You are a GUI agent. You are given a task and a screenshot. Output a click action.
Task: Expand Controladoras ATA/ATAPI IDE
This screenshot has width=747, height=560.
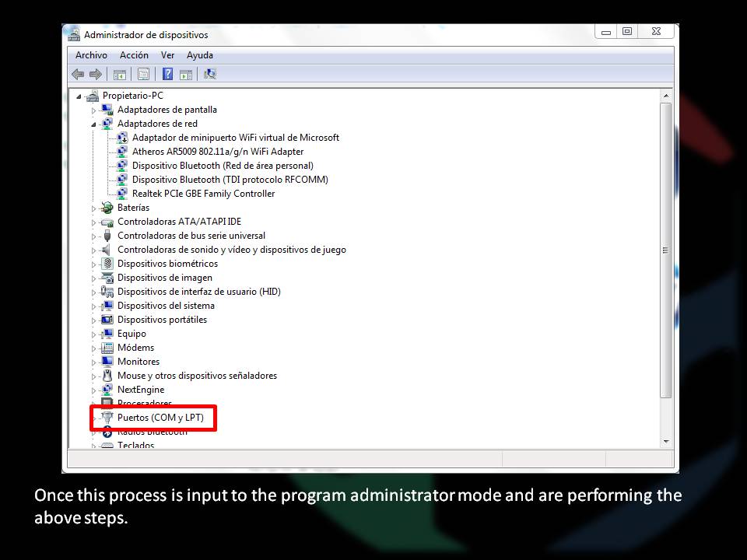point(93,222)
